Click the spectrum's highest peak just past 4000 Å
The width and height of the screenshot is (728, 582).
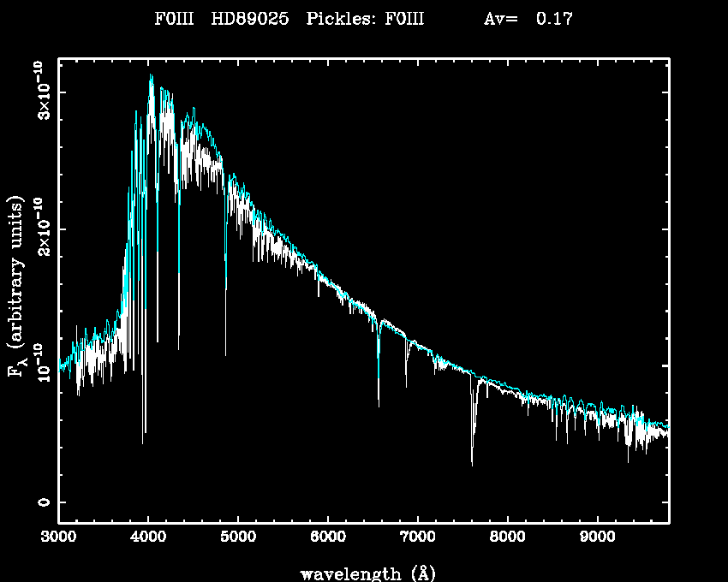pyautogui.click(x=152, y=75)
